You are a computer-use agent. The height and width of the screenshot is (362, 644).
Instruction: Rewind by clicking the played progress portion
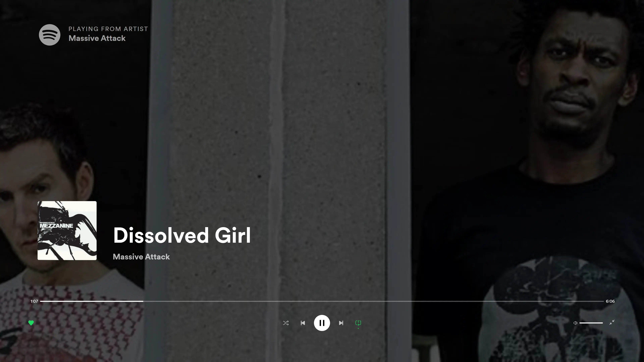coord(92,301)
